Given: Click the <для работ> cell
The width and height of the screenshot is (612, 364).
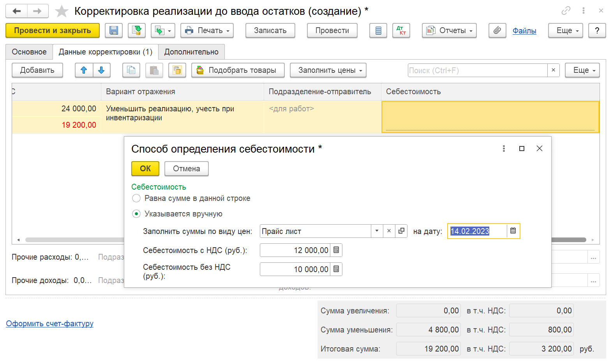Looking at the screenshot, I should 323,117.
